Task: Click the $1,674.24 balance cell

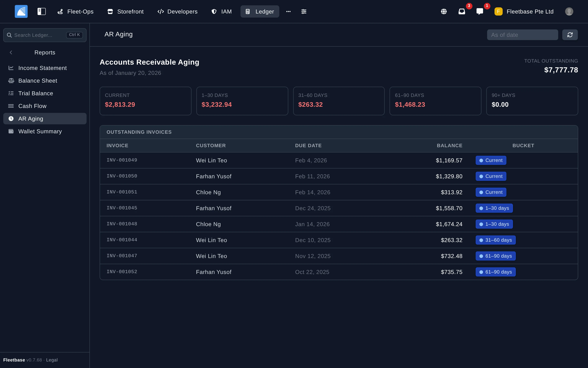Action: 449,224
